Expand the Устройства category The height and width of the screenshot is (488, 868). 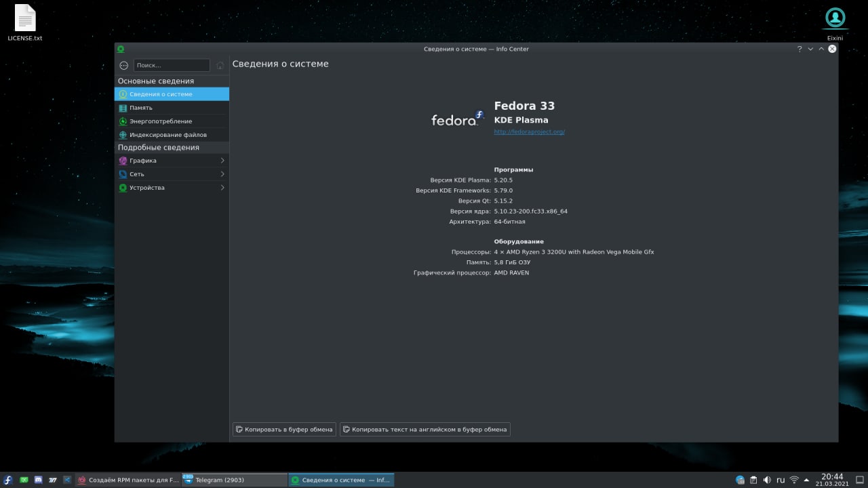172,188
